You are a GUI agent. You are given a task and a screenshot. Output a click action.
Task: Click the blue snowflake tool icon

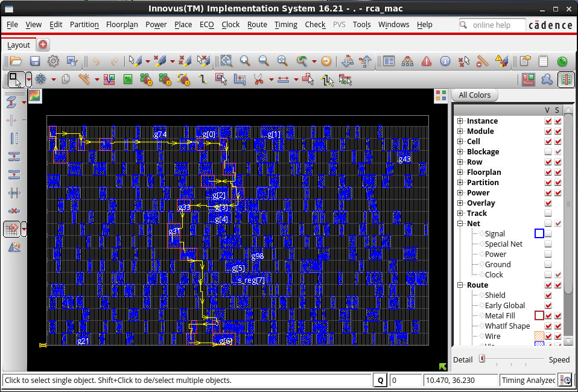pos(40,79)
